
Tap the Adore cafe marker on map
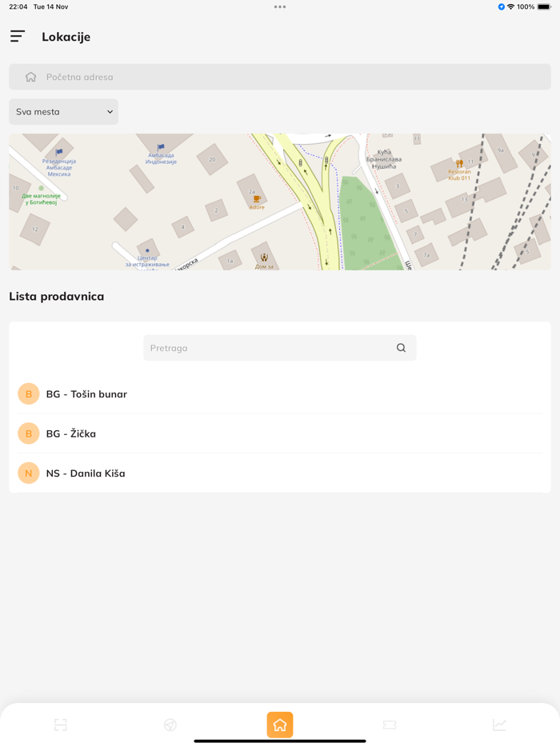point(257,199)
